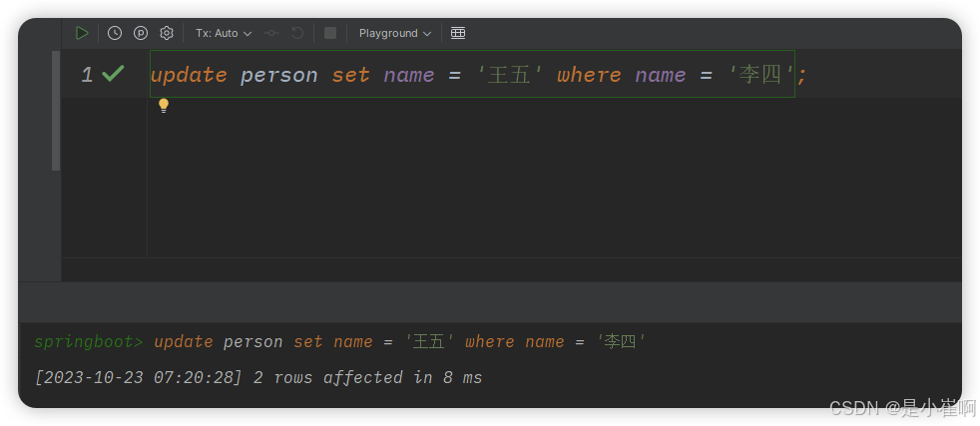Open the Tx: Auto transaction mode dropdown
This screenshot has height=426, width=980.
click(x=224, y=33)
